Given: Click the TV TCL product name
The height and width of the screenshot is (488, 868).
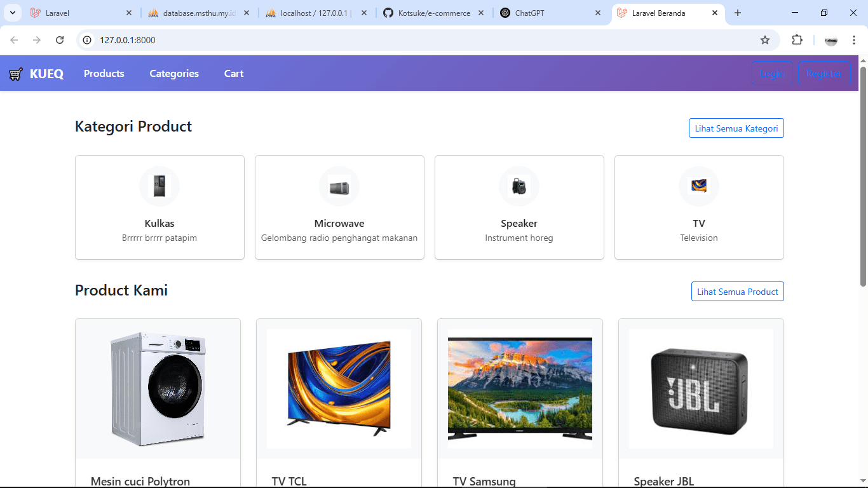Looking at the screenshot, I should (x=289, y=481).
